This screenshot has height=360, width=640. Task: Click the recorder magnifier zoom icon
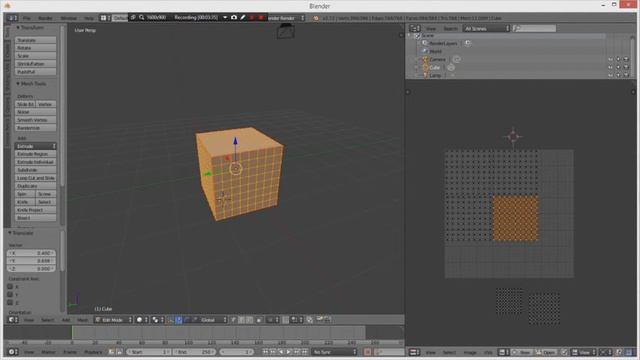[142, 18]
